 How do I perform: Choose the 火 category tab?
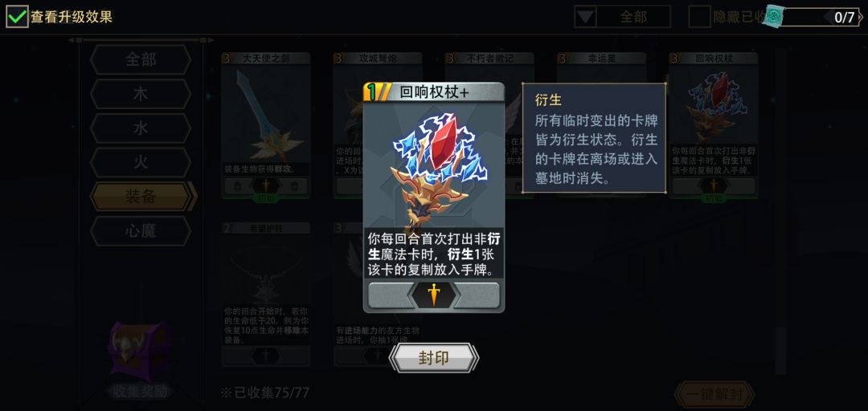141,163
